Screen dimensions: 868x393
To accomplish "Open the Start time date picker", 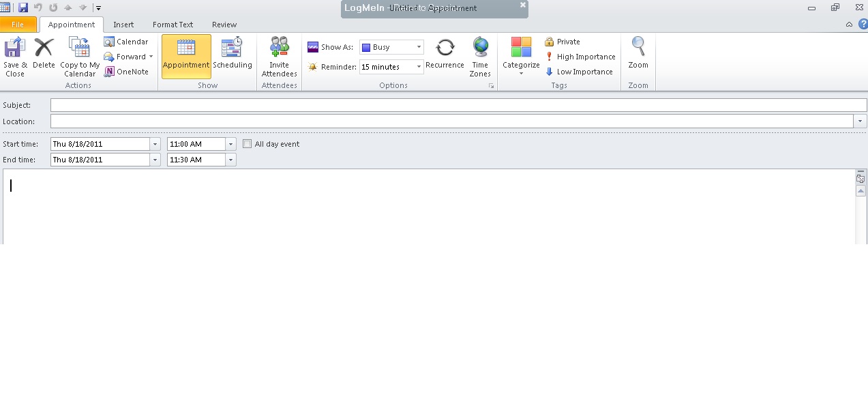I will (x=155, y=144).
